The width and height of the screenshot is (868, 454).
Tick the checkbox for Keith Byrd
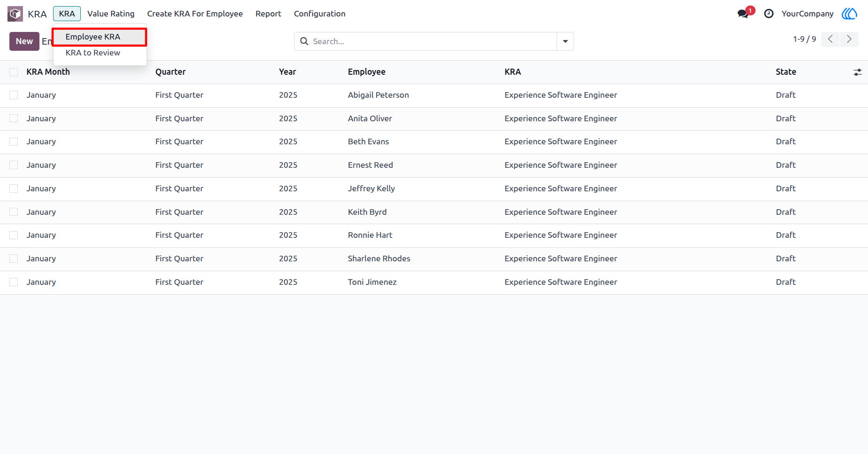point(14,212)
